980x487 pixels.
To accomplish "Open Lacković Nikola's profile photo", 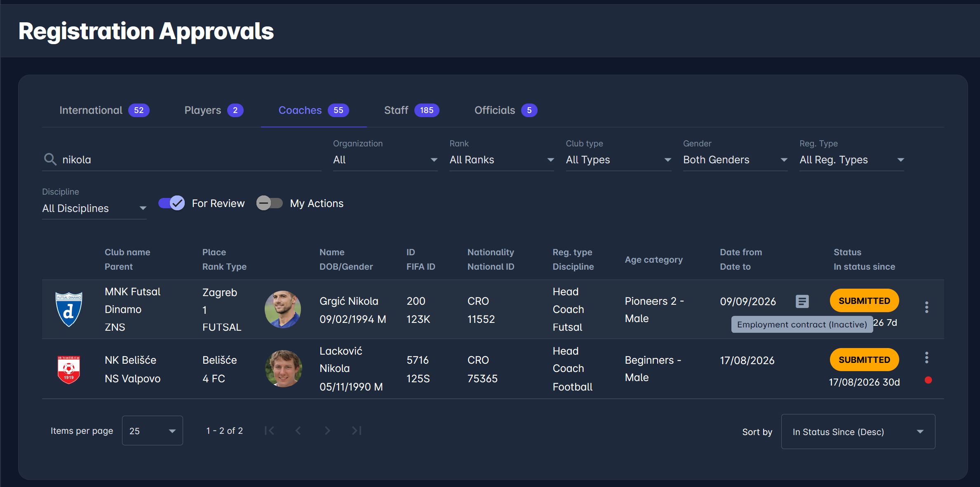I will (283, 369).
